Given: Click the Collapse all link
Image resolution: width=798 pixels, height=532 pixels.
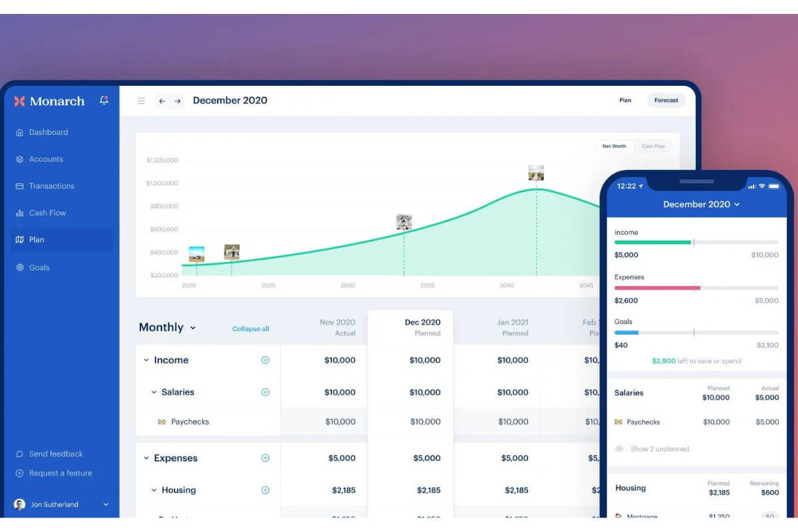Looking at the screenshot, I should coord(251,329).
